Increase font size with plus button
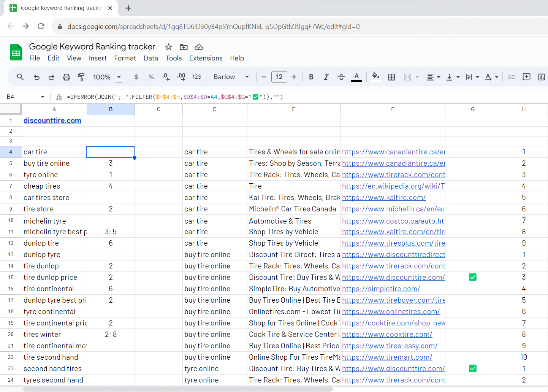The height and width of the screenshot is (392, 548). (294, 77)
